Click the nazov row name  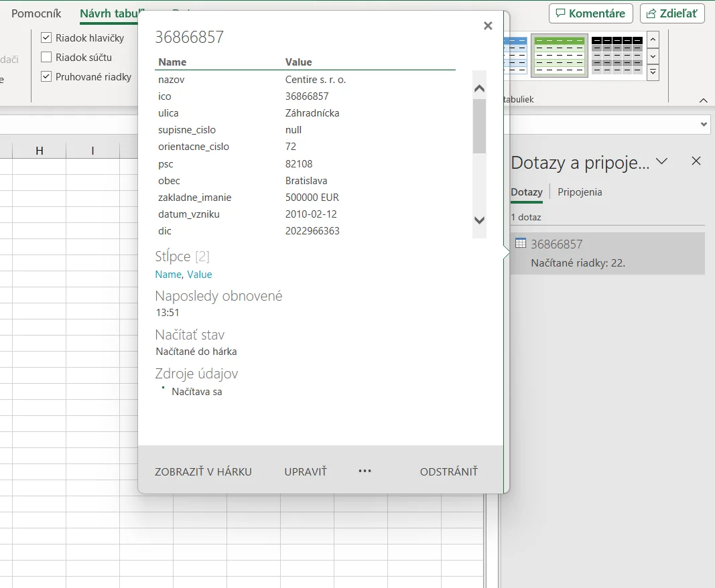click(172, 80)
